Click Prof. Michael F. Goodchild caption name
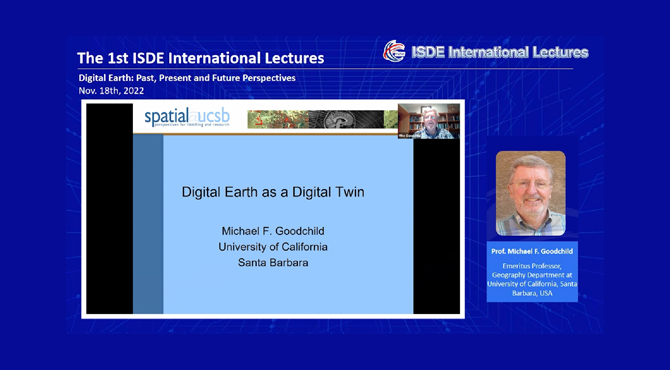Image resolution: width=670 pixels, height=370 pixels. (532, 251)
